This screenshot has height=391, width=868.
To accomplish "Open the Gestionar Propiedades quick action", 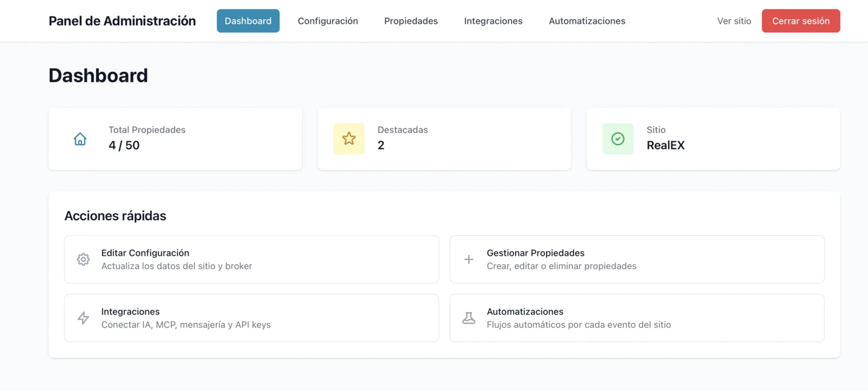I will [637, 260].
